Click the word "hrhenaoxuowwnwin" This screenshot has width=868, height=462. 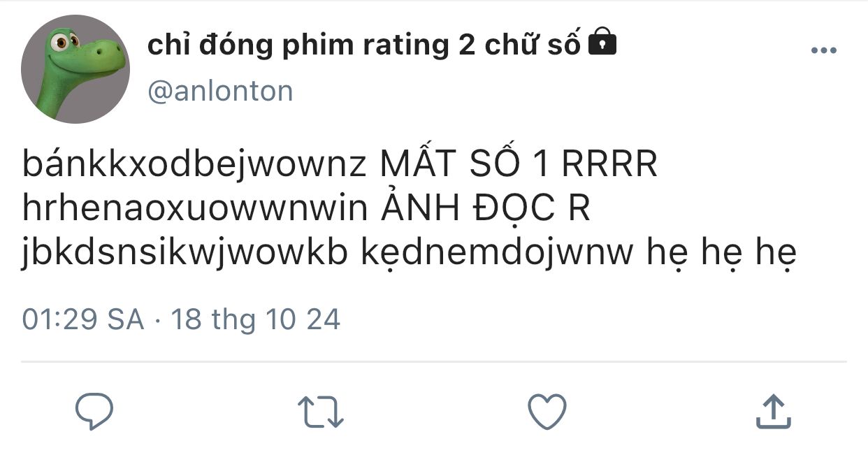tap(195, 210)
